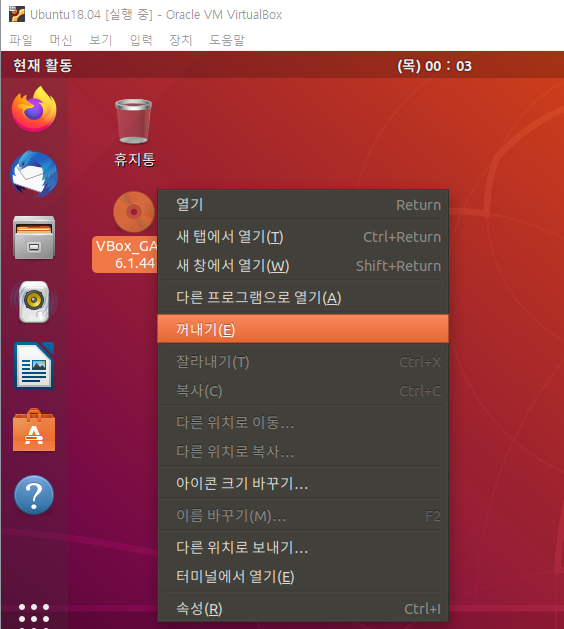564x629 pixels.
Task: Click 현재 활동 activities button
Action: [43, 65]
